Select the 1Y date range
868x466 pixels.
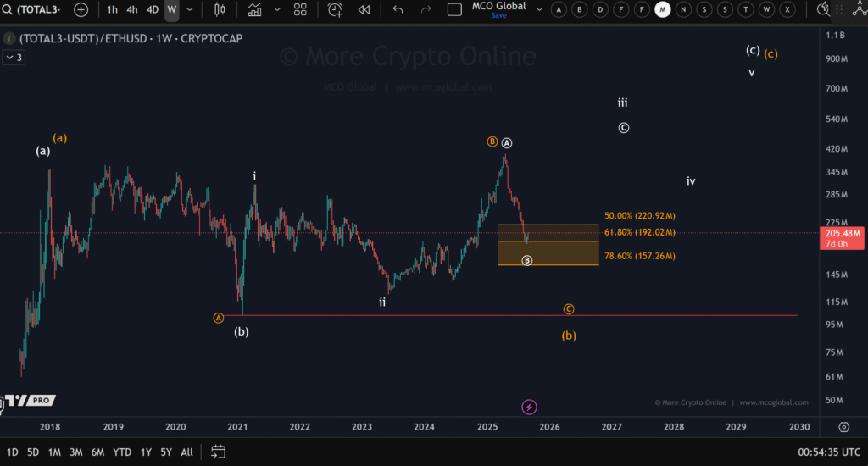click(146, 452)
